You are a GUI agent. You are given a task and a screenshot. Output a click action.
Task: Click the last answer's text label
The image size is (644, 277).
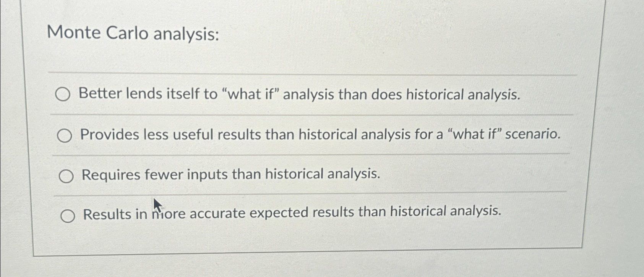(x=292, y=214)
